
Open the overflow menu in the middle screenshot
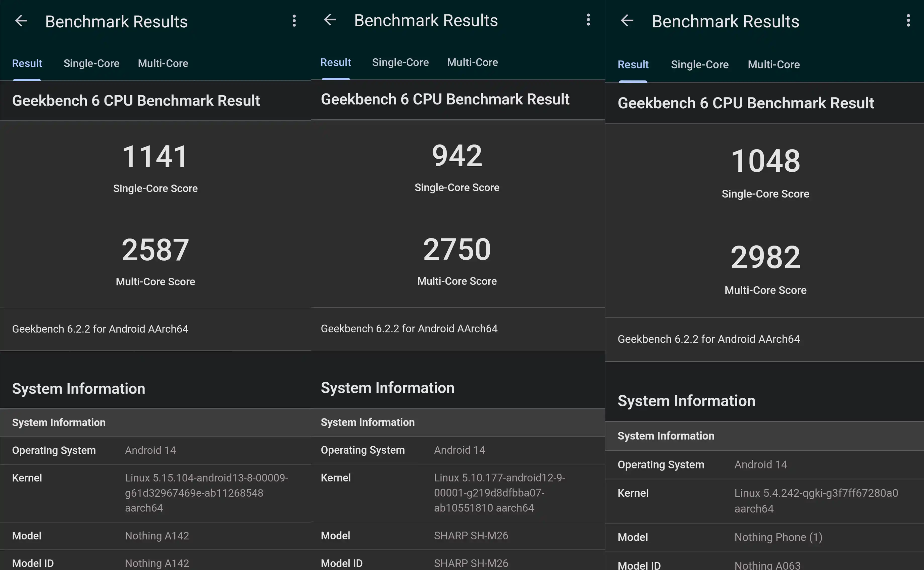[588, 20]
